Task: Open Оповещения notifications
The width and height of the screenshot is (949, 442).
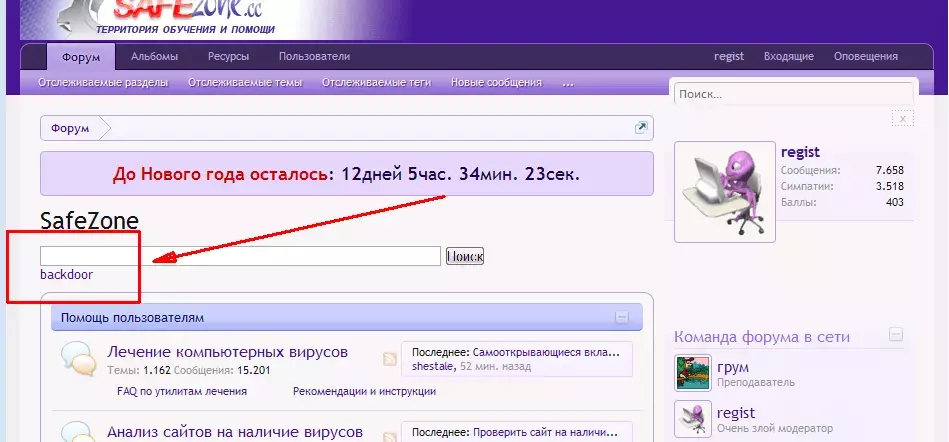Action: pyautogui.click(x=865, y=57)
